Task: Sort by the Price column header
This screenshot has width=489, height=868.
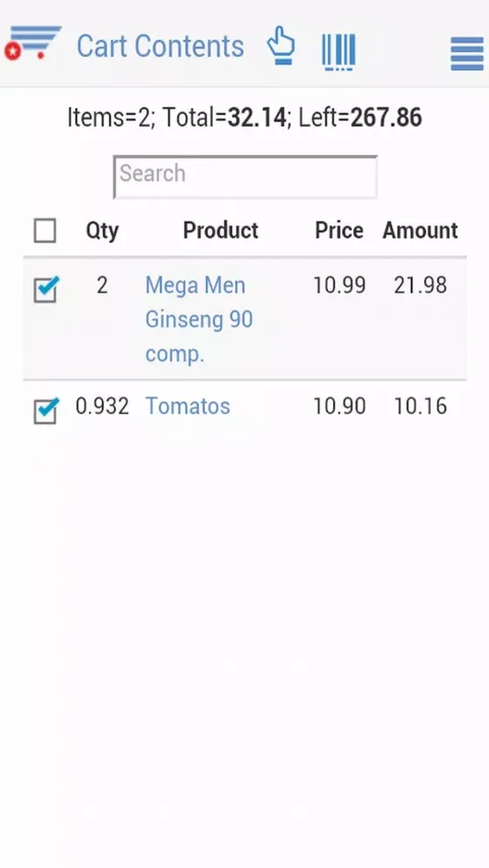Action: click(339, 230)
